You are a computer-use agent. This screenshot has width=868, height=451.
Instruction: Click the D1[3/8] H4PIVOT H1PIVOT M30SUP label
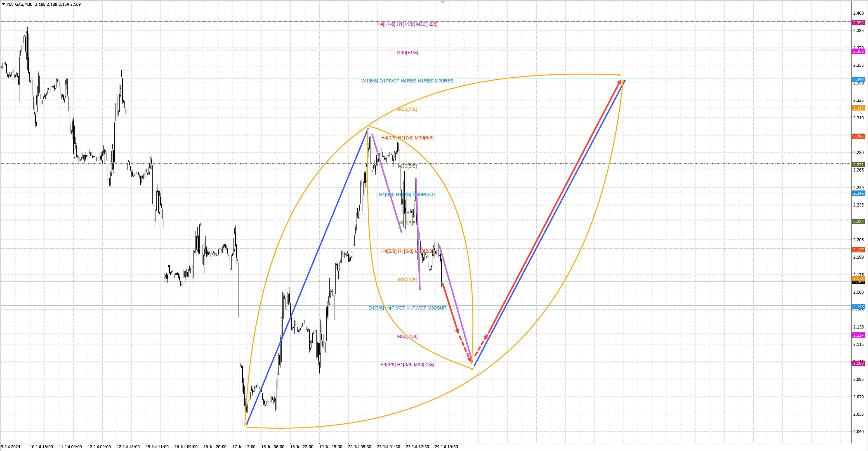(x=407, y=308)
